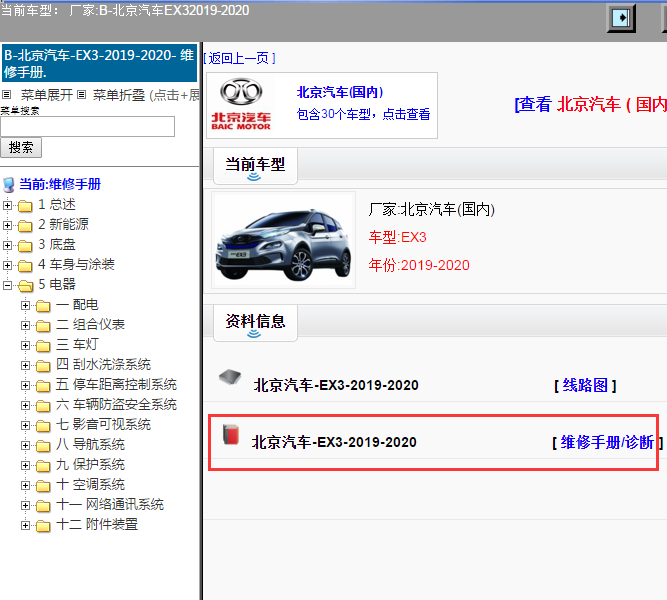Click the B-北京汽车-EX3-2019-2020 manual title banner
This screenshot has height=600, width=667.
[x=100, y=63]
